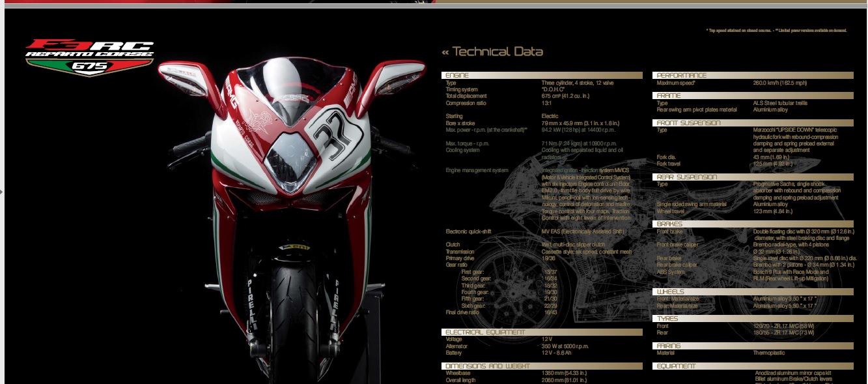The image size is (868, 384).
Task: Click the BRAKES section header
Action: (753, 224)
